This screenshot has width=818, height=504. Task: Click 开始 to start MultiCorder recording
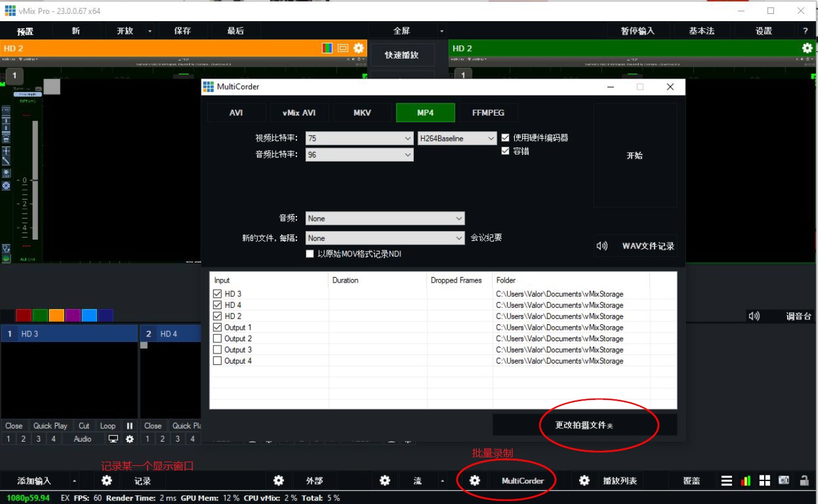(635, 155)
